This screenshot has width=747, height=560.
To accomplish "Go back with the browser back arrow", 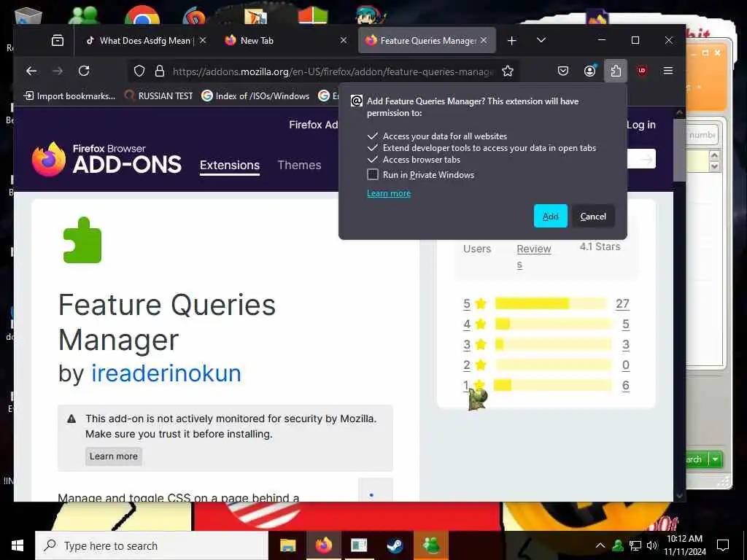I will (31, 71).
